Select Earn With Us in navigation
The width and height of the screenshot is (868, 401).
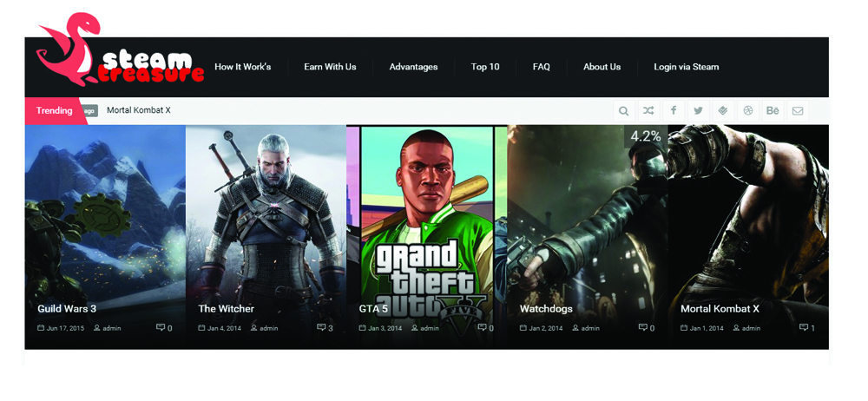click(330, 67)
